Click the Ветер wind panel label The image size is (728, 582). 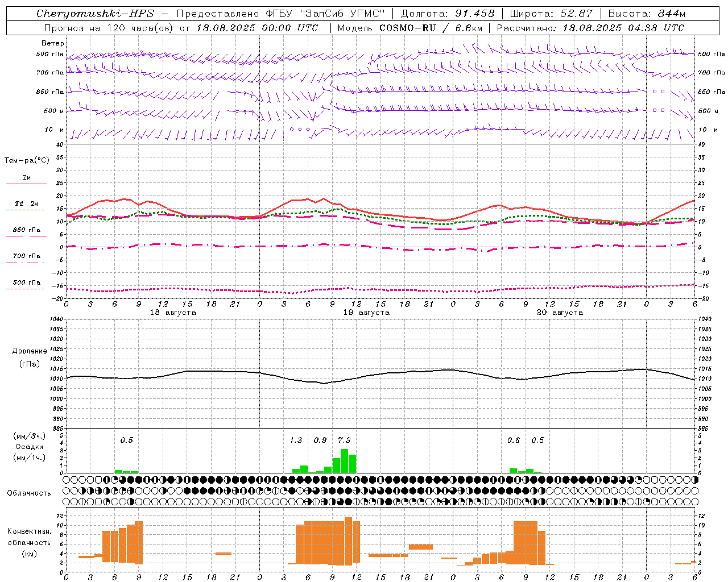tap(53, 43)
